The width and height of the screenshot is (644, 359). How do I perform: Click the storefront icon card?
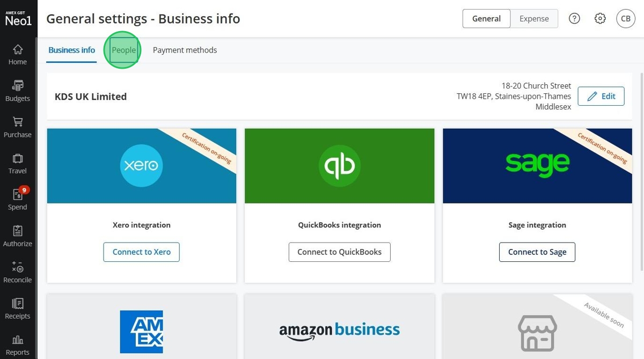click(537, 327)
